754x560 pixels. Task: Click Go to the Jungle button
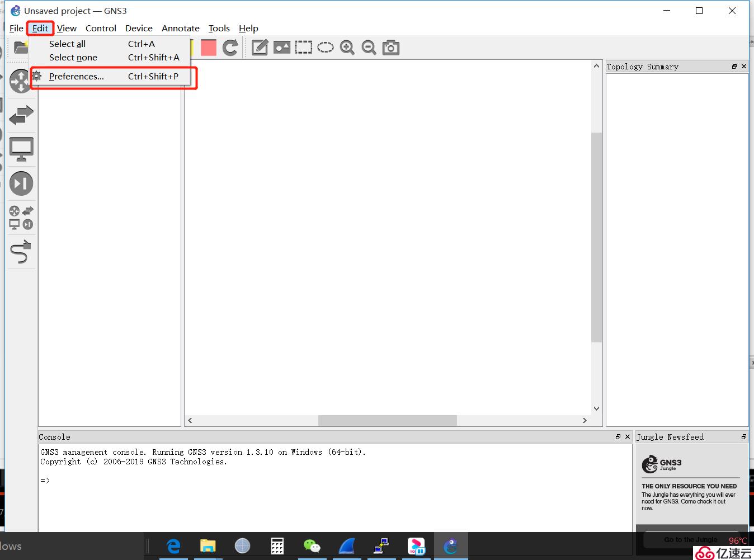point(691,540)
